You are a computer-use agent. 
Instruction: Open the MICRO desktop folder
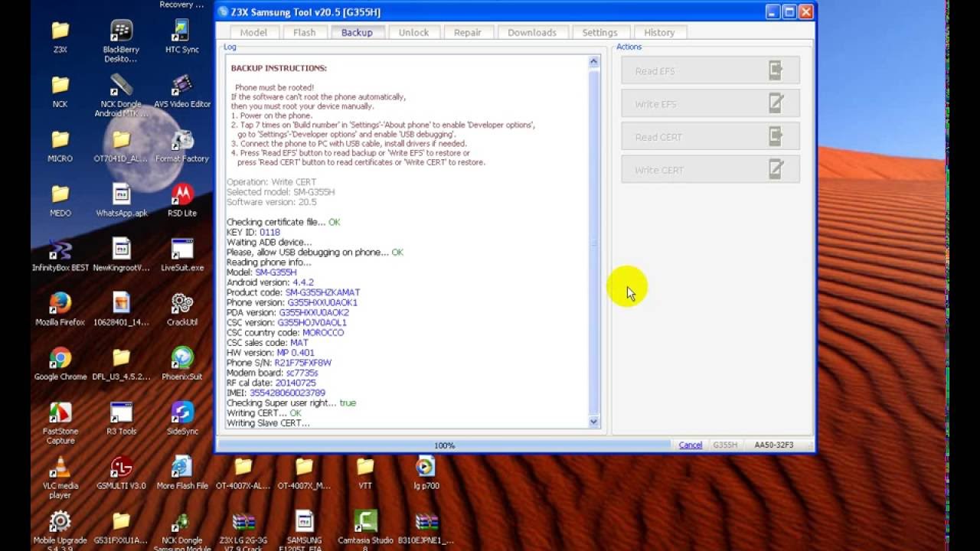60,145
